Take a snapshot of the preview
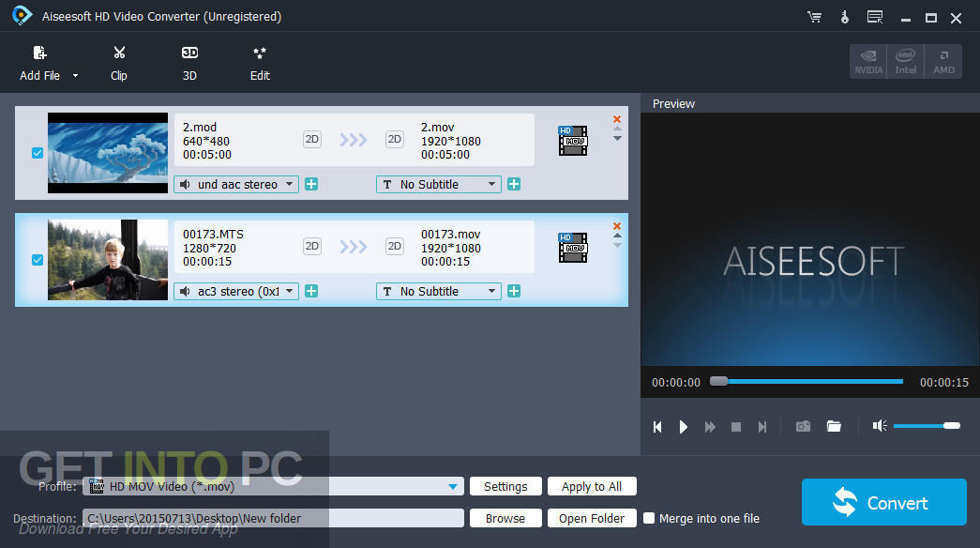 click(803, 426)
